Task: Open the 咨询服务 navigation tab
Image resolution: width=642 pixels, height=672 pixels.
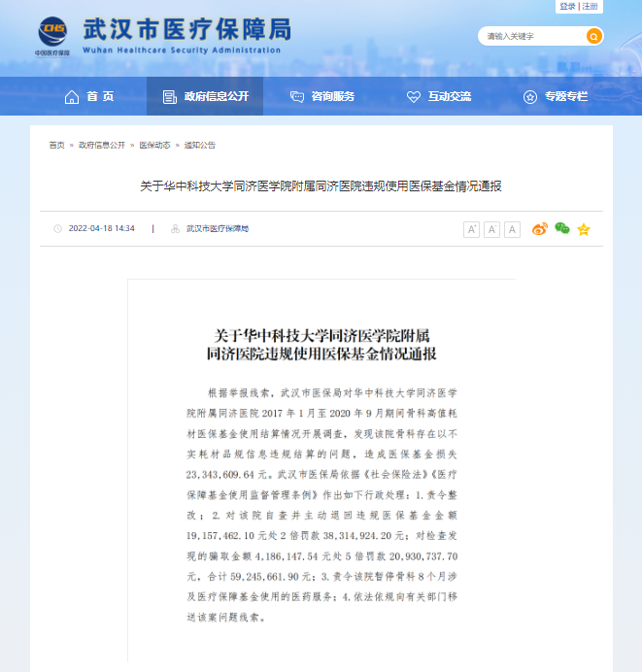Action: coord(322,96)
